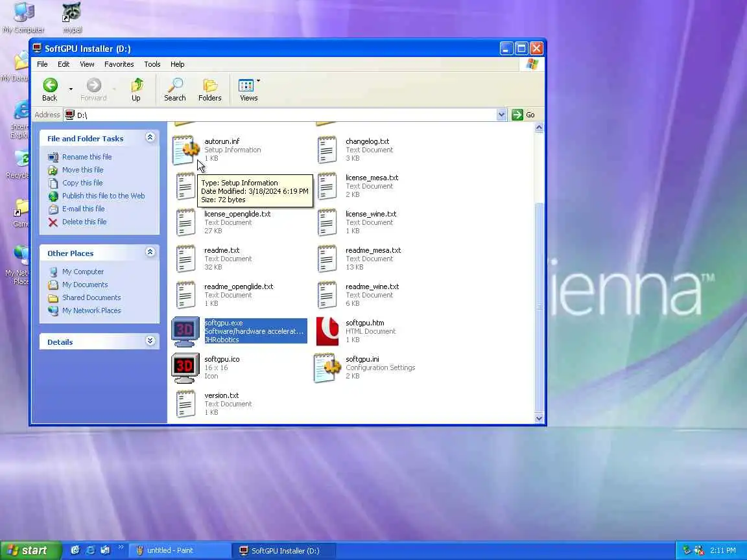Click E-mail this file link
The width and height of the screenshot is (747, 560).
[84, 209]
